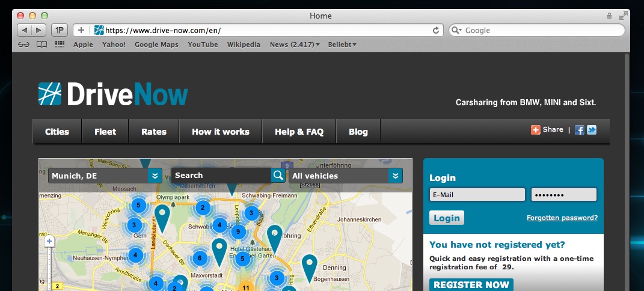Open the How it works menu
Screen dimensions: 644x291
tap(221, 132)
